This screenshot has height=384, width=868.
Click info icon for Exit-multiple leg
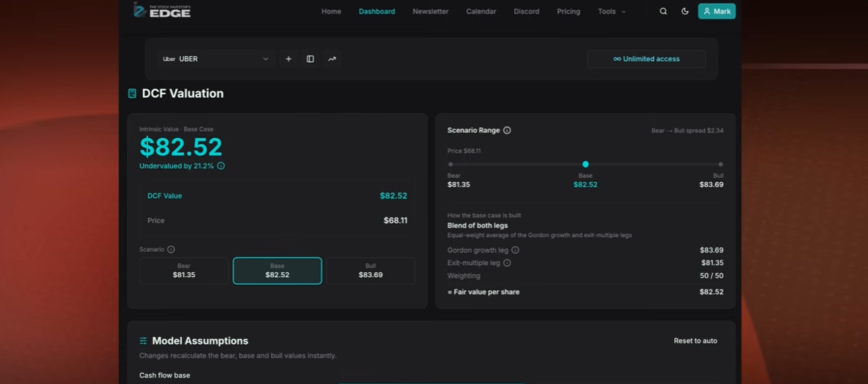(x=507, y=263)
